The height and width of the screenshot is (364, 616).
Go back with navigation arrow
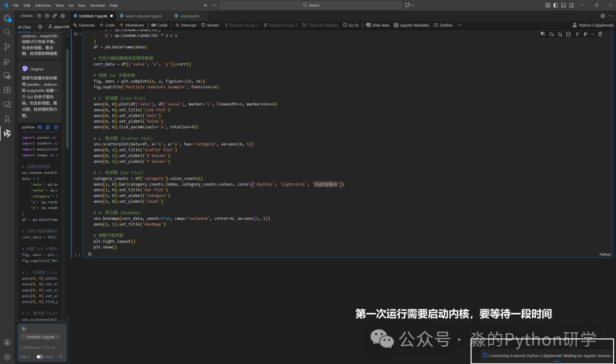coord(205,5)
